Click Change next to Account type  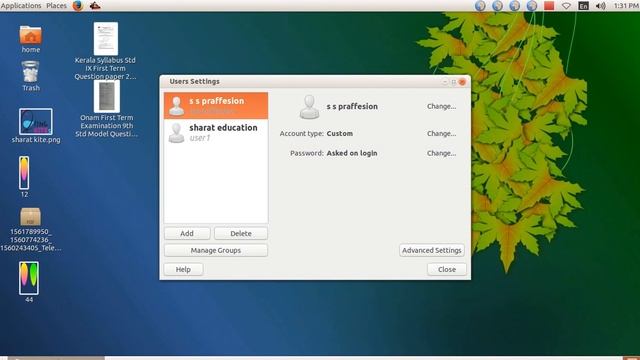point(441,133)
